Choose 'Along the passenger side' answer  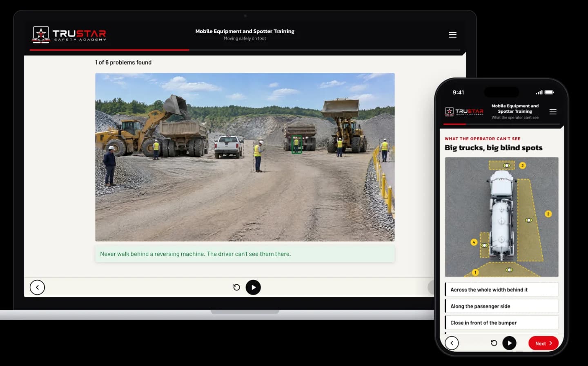tap(502, 306)
